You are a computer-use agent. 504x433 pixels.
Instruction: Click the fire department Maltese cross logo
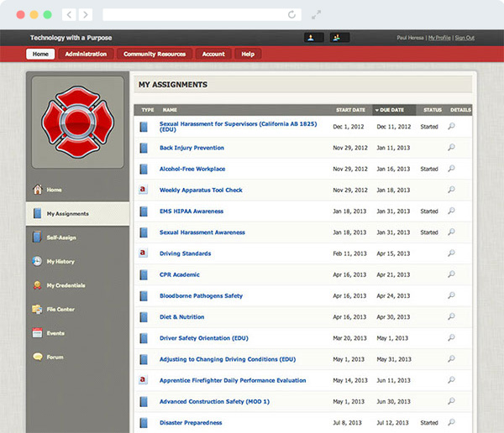click(77, 120)
